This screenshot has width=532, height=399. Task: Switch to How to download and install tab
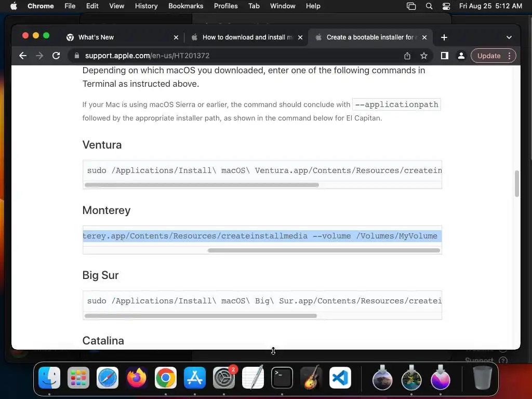[x=247, y=37]
